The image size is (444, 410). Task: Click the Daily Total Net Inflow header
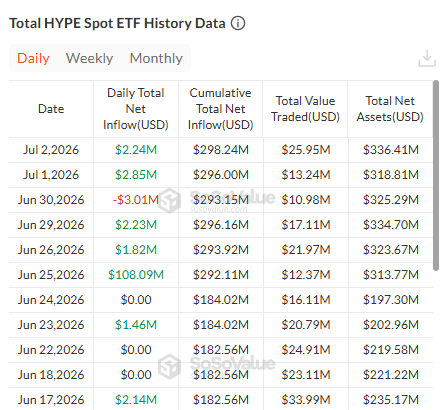point(136,109)
